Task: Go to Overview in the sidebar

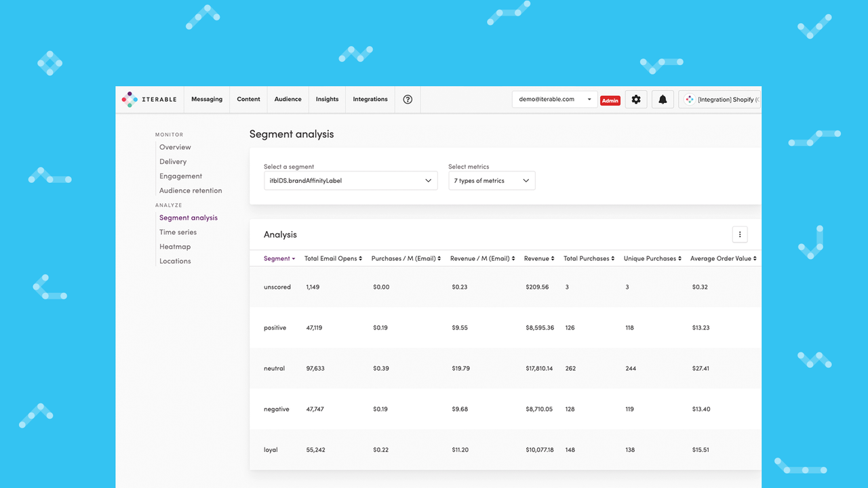Action: 175,147
